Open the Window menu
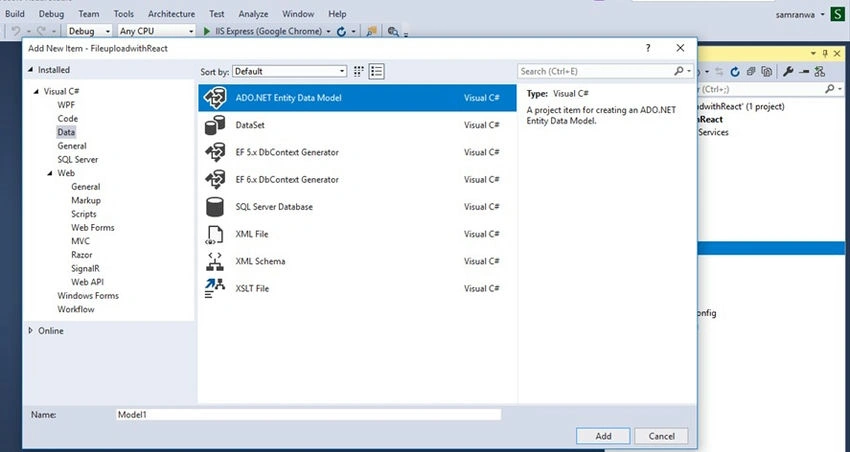 coord(298,14)
